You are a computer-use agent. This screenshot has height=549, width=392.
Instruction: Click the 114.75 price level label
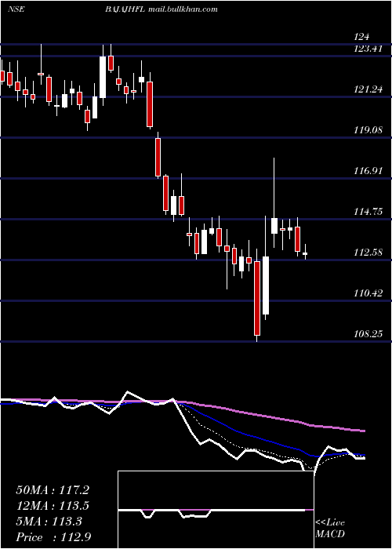(368, 212)
